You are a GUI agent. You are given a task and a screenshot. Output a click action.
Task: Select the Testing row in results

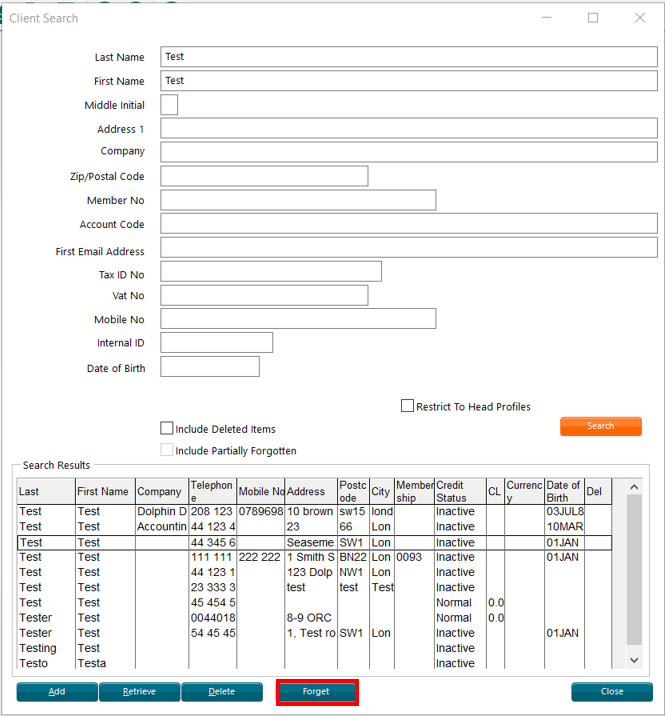(314, 648)
